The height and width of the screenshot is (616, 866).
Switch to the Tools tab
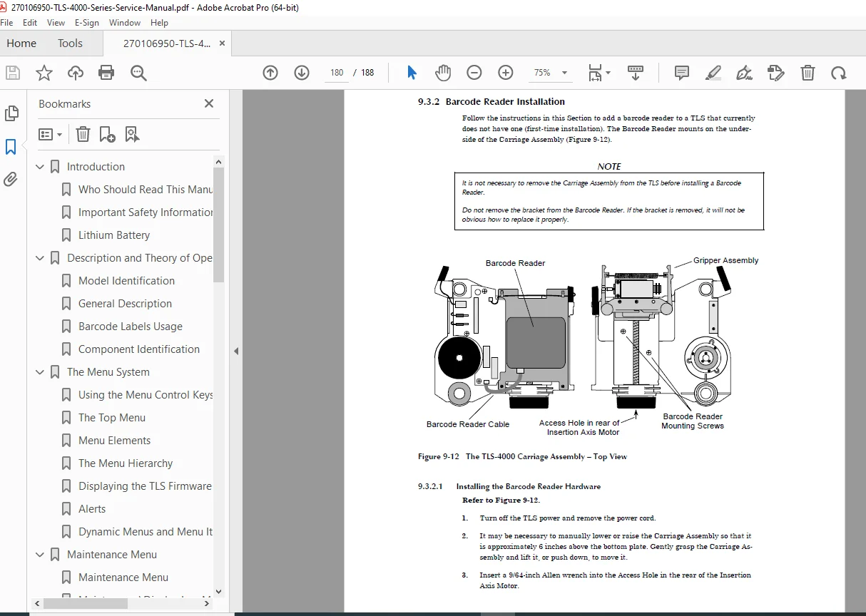pyautogui.click(x=70, y=43)
